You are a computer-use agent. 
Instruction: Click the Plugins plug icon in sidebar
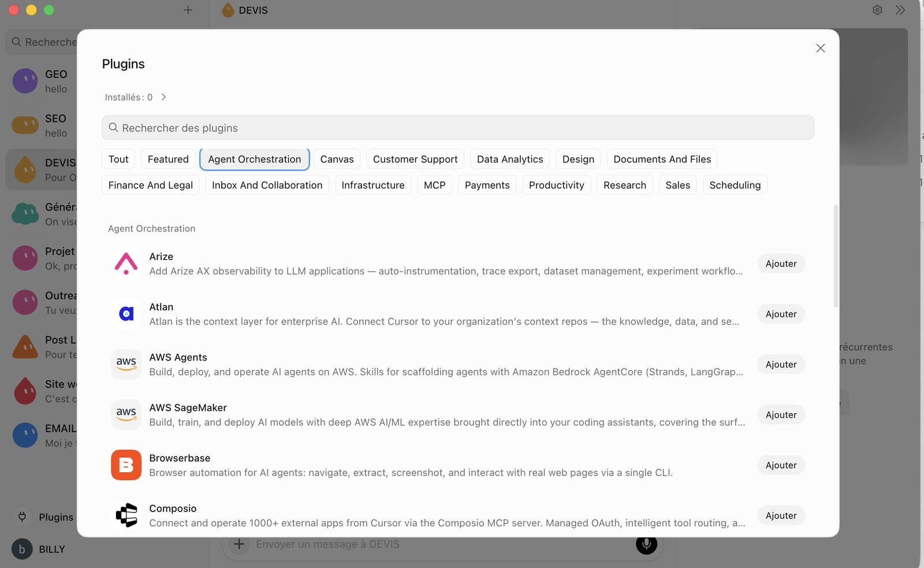22,517
